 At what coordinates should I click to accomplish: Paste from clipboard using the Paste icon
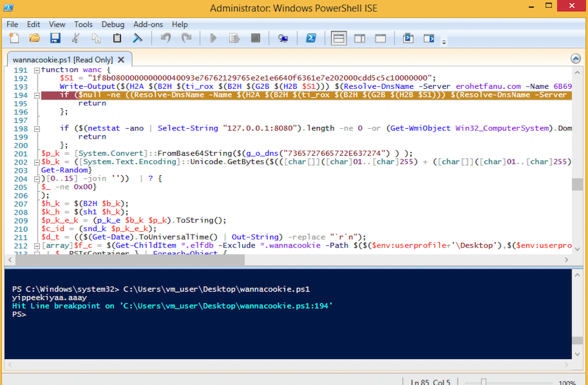click(117, 38)
